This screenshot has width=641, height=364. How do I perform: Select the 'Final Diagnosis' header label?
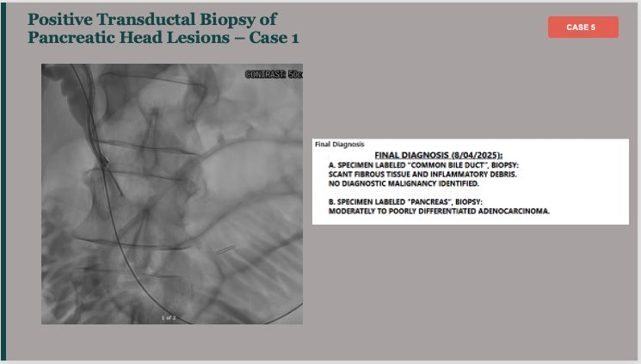click(x=339, y=144)
